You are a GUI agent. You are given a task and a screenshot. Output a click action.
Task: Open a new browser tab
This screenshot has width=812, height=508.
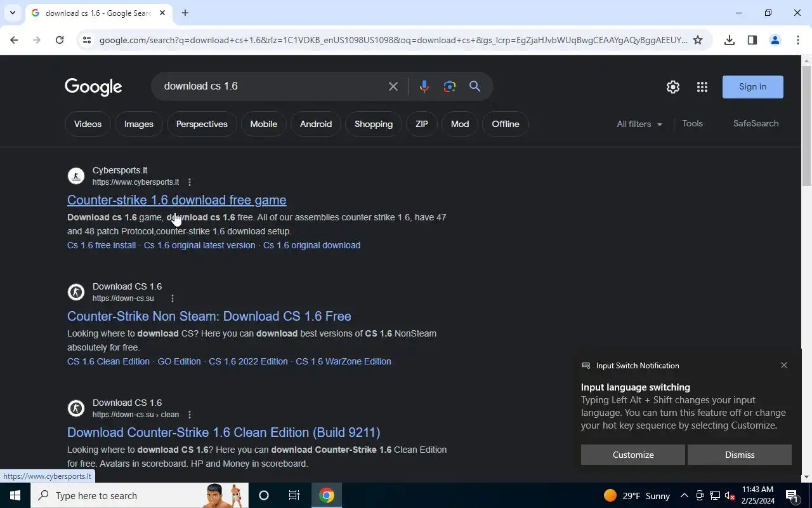coord(185,13)
